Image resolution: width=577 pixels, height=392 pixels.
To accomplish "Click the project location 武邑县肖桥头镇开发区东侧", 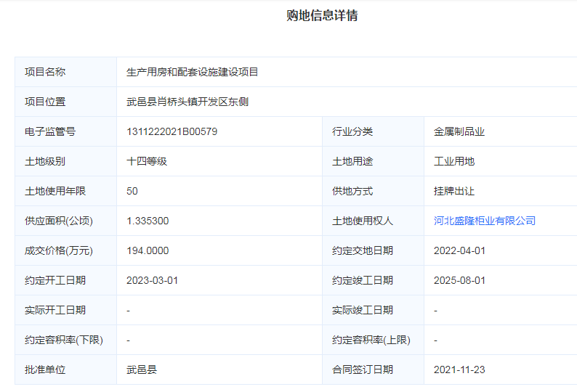I will (x=187, y=102).
